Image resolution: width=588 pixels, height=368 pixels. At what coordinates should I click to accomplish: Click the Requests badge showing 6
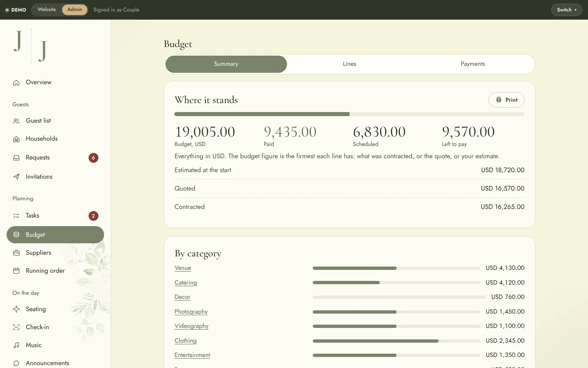(x=94, y=158)
